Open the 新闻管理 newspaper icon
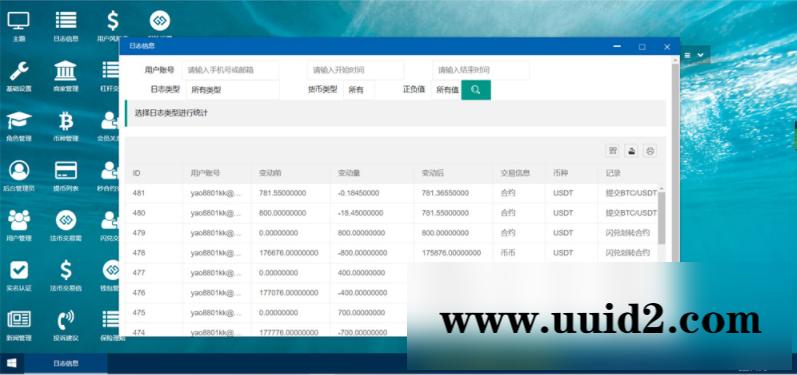 coord(19,319)
